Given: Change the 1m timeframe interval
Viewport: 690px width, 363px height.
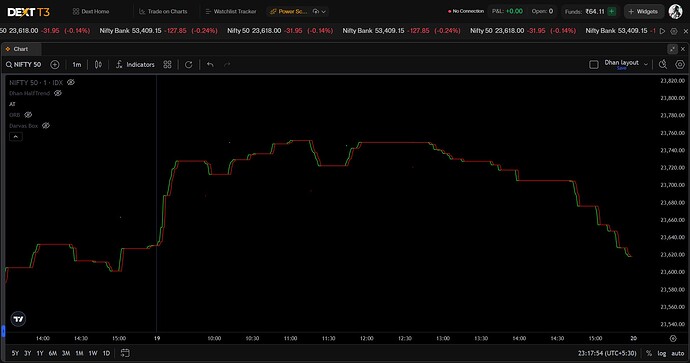Looking at the screenshot, I should [x=77, y=65].
